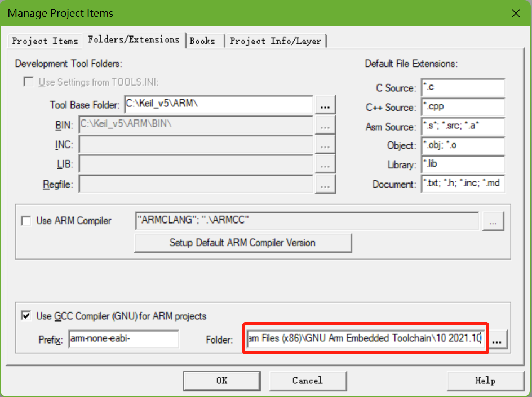The width and height of the screenshot is (532, 397).
Task: Focus the GCC Prefix text field
Action: 123,339
